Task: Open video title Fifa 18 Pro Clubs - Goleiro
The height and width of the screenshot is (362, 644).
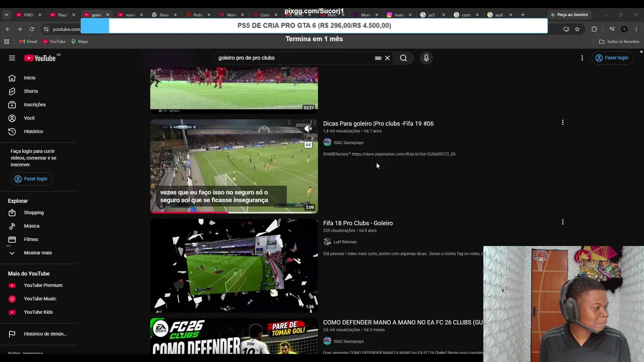Action: 358,223
